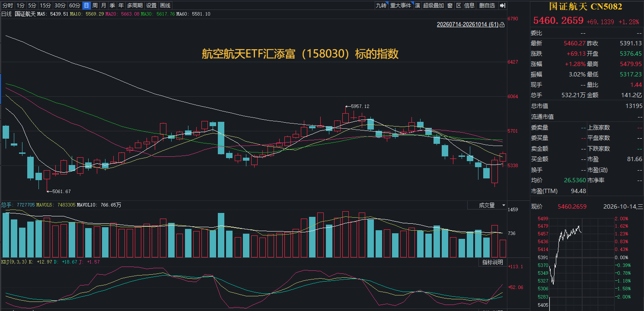Click the 国证航天 CN5082 title
Image resolution: width=644 pixels, height=311 pixels.
tap(586, 6)
